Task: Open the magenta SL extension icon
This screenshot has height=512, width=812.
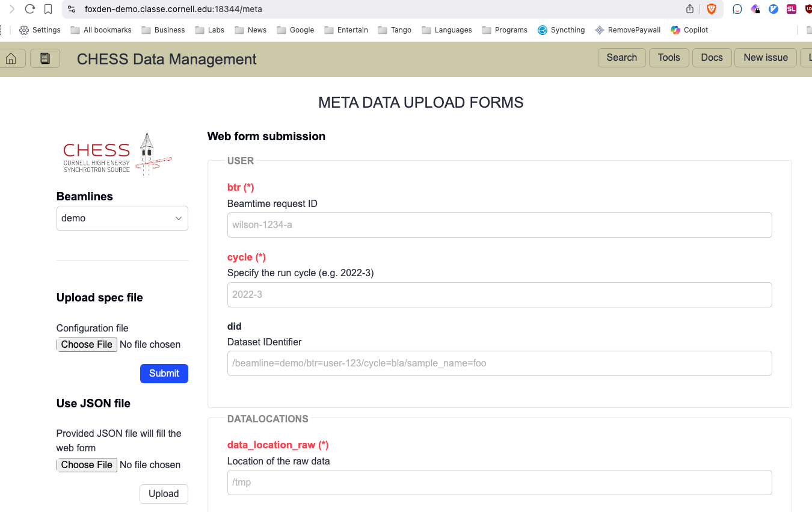Action: point(792,9)
